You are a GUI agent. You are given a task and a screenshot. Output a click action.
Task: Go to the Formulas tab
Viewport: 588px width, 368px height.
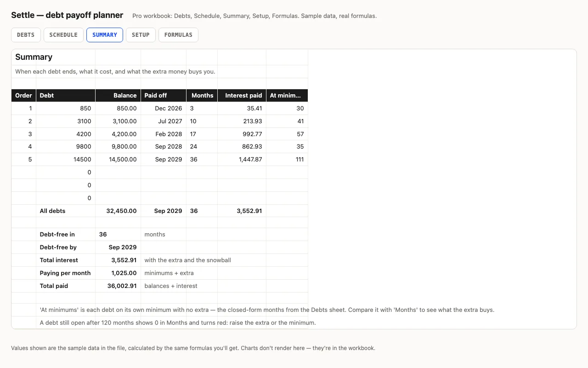(178, 35)
